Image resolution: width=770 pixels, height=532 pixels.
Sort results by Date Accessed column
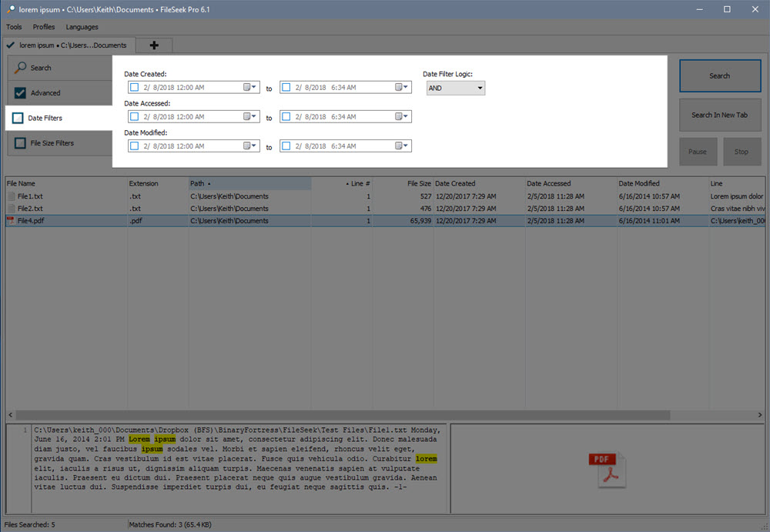coord(571,183)
